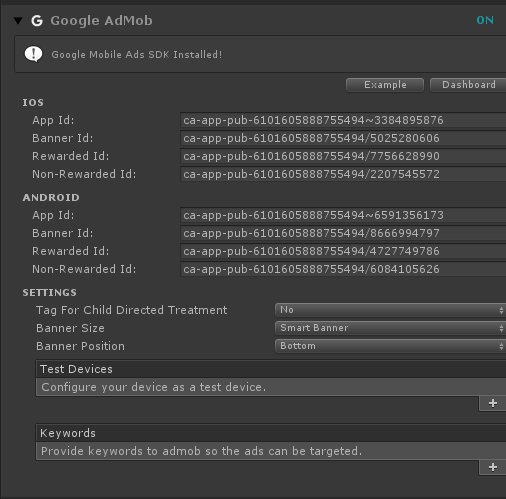Edit the Android App Id field
Viewport: 506px width, 499px height.
pos(343,215)
